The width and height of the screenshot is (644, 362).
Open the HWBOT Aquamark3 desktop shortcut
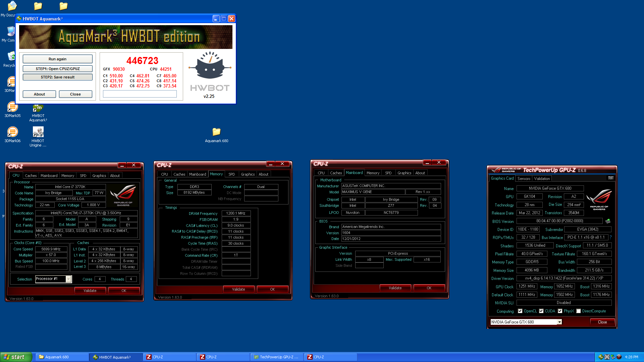pos(38,112)
